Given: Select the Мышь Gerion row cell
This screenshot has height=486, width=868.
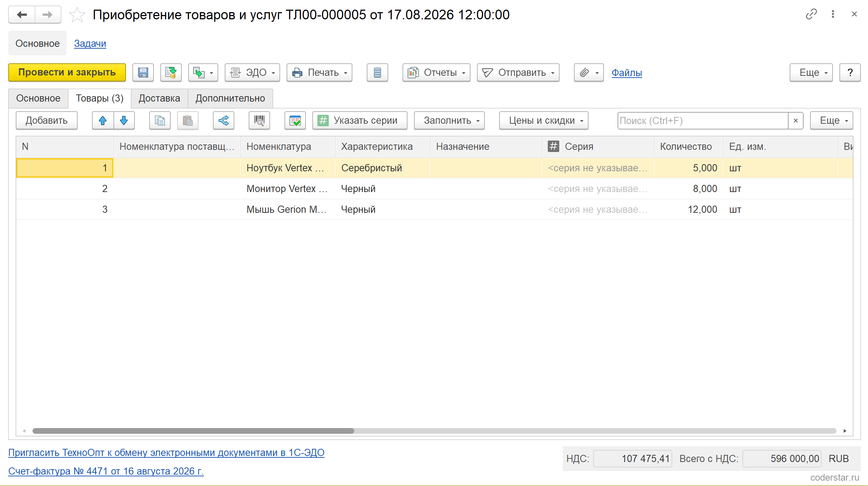Looking at the screenshot, I should click(x=288, y=210).
